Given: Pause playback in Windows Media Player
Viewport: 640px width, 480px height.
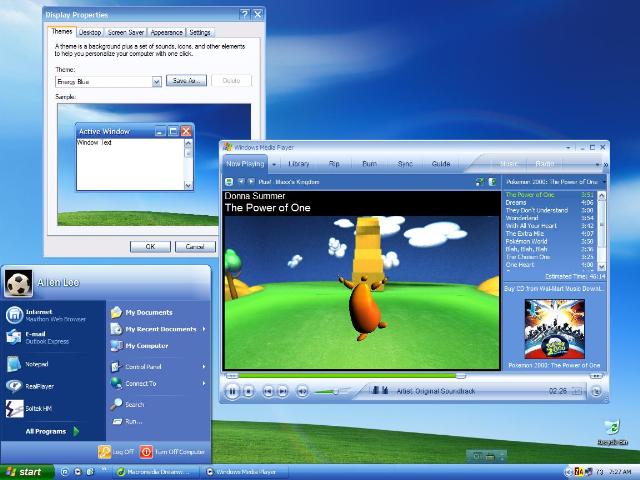Looking at the screenshot, I should tap(232, 392).
